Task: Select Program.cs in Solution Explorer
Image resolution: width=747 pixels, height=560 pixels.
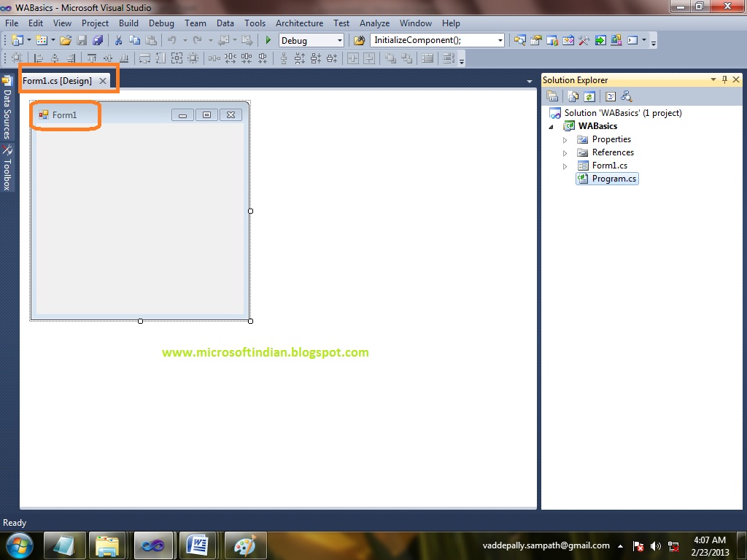Action: tap(613, 179)
